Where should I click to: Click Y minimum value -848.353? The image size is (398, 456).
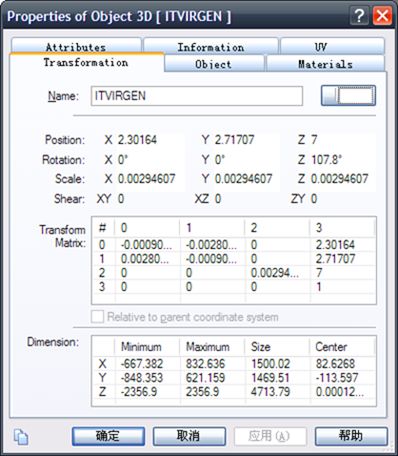point(142,378)
